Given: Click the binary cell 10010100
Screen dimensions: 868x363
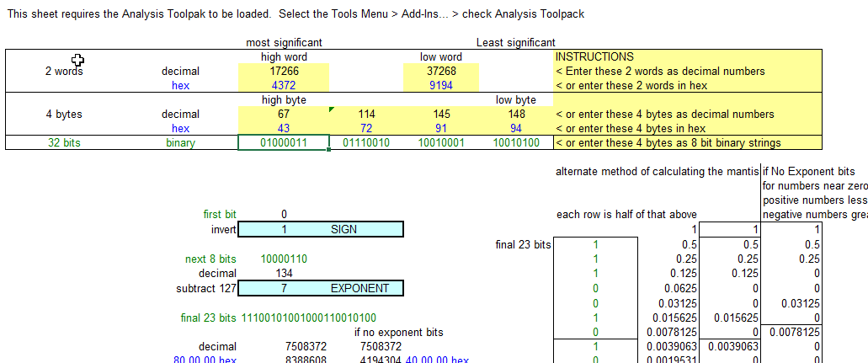Looking at the screenshot, I should pos(516,143).
